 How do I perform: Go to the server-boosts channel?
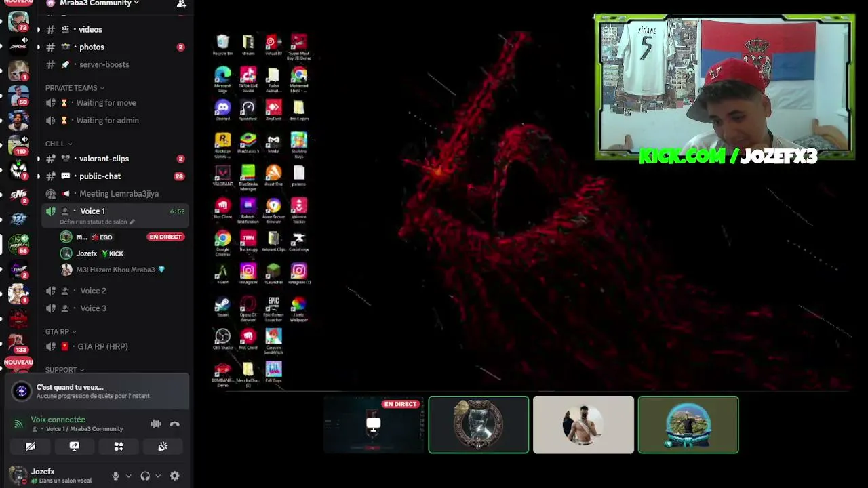click(115, 65)
